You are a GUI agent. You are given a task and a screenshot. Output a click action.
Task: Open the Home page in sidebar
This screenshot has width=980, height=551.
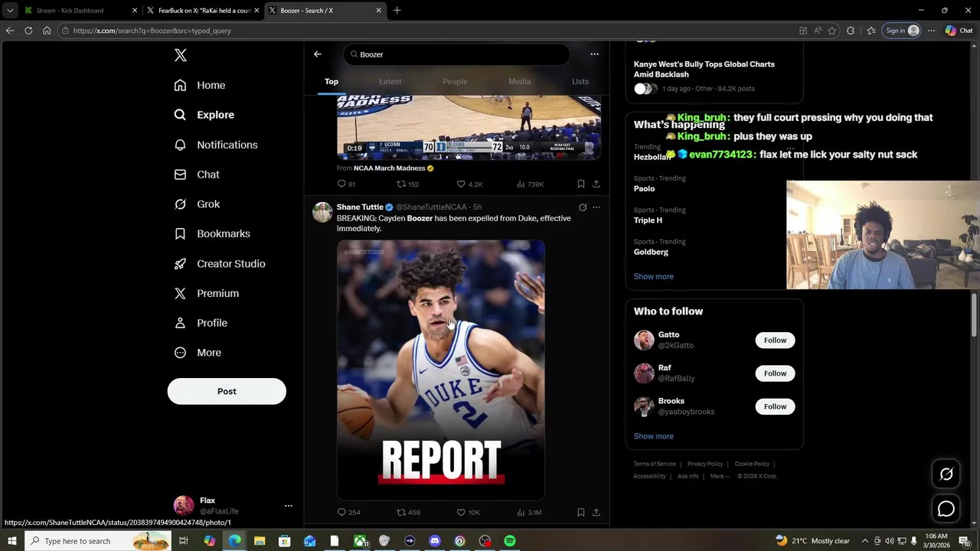coord(200,85)
